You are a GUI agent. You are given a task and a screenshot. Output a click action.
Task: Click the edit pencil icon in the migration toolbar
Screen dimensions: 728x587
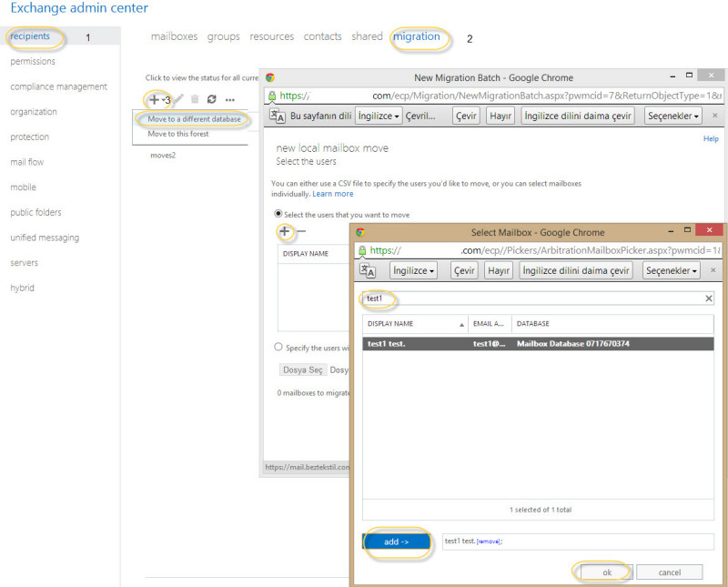click(x=178, y=99)
